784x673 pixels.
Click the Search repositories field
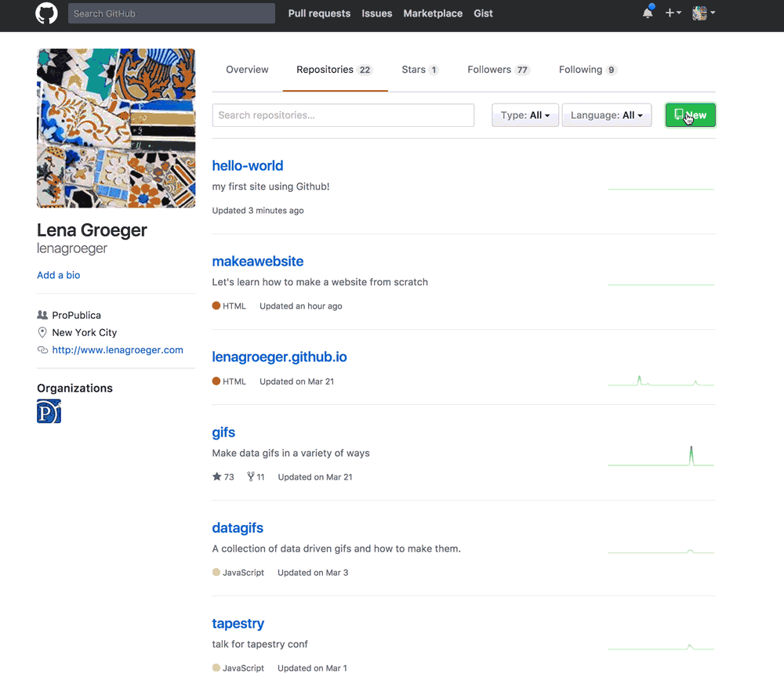coord(343,115)
